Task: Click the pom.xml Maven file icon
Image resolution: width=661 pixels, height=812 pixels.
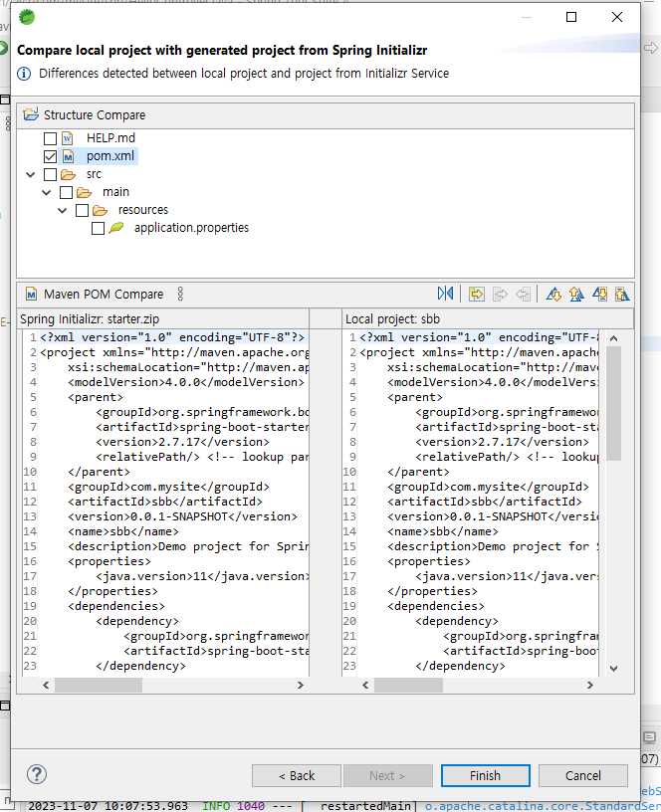Action: [68, 156]
